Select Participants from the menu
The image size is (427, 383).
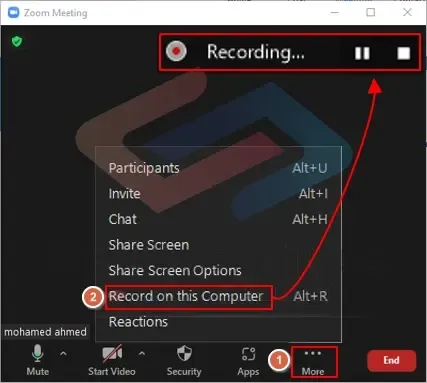pos(218,168)
